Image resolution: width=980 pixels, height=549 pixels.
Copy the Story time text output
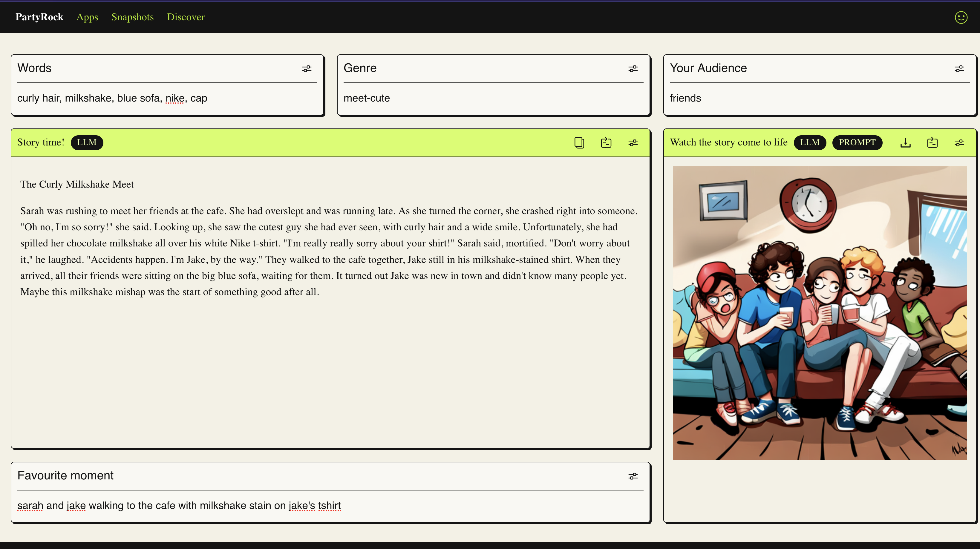(x=579, y=142)
